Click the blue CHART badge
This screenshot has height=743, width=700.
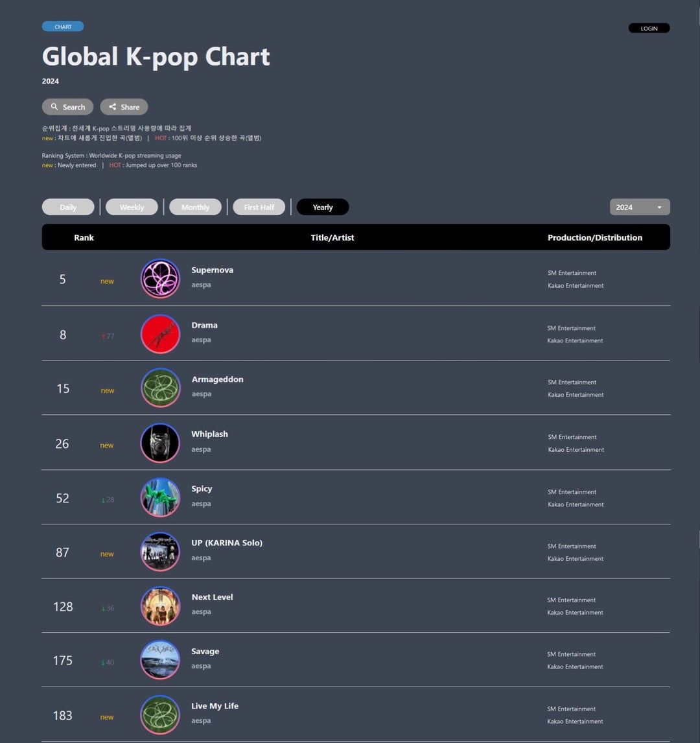tap(63, 27)
